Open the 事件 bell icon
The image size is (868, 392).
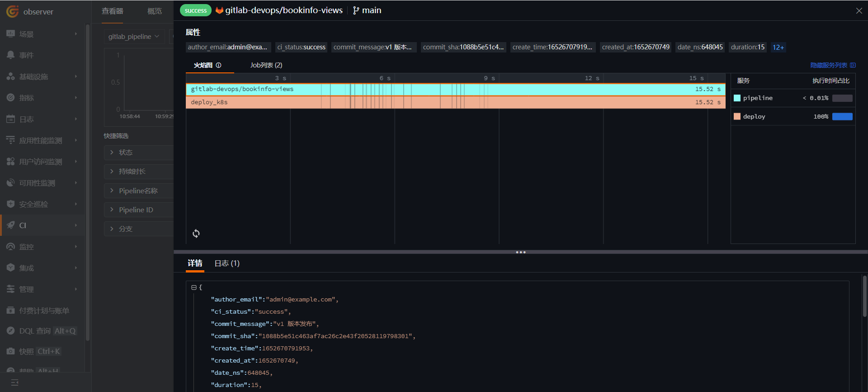[x=10, y=55]
